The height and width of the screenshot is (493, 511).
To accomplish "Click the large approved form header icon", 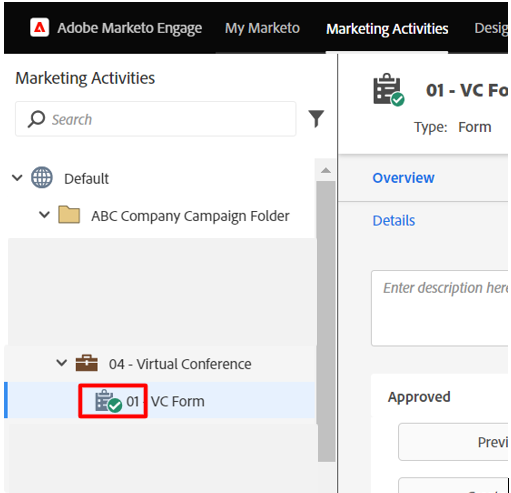I will [388, 89].
